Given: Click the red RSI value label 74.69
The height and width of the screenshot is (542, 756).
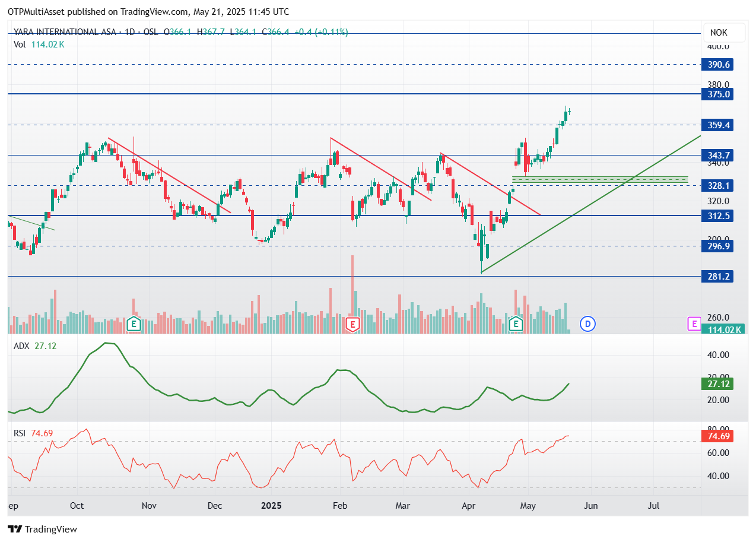Looking at the screenshot, I should point(717,436).
